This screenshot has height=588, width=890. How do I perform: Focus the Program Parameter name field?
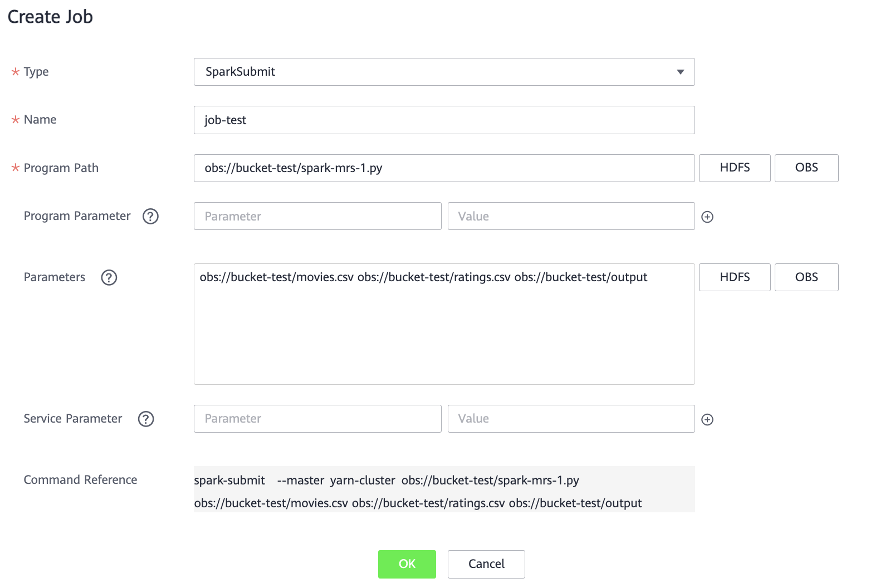[x=317, y=216]
